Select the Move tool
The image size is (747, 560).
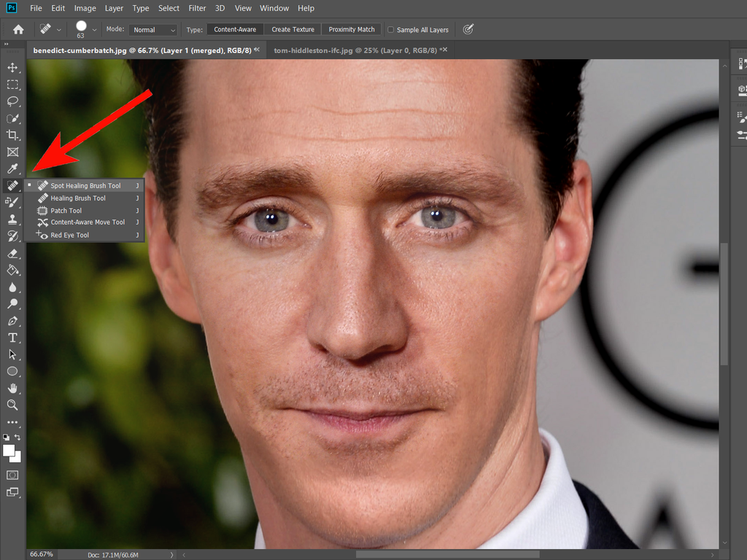(12, 68)
